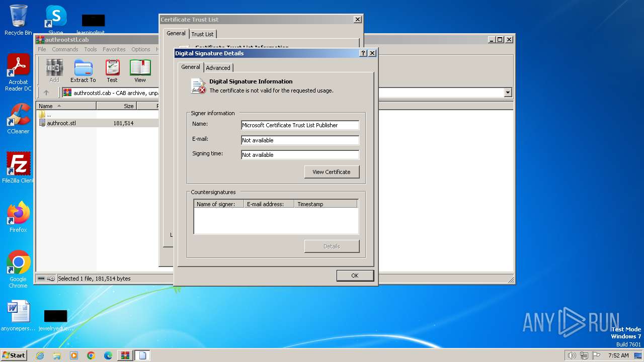Screen dimensions: 644x362
Task: Go up one folder level in WinRAR
Action: click(x=46, y=93)
